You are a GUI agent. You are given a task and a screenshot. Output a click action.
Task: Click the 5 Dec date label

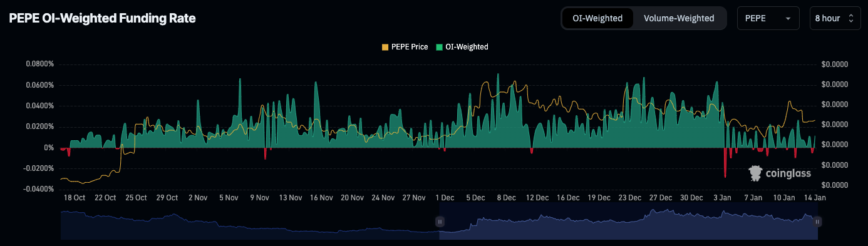[475, 198]
